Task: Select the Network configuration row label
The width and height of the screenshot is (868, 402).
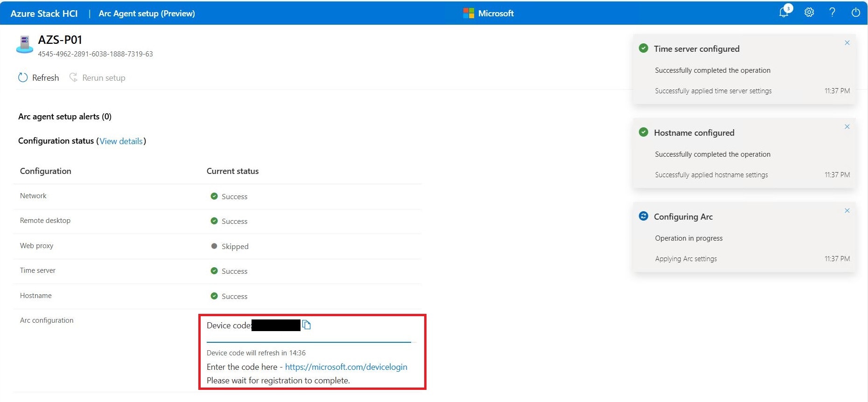Action: 33,196
